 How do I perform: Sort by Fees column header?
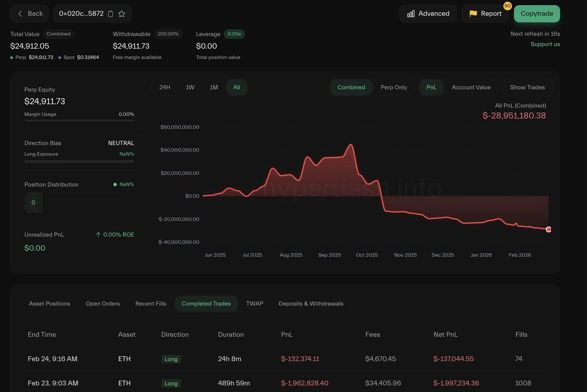pos(373,335)
